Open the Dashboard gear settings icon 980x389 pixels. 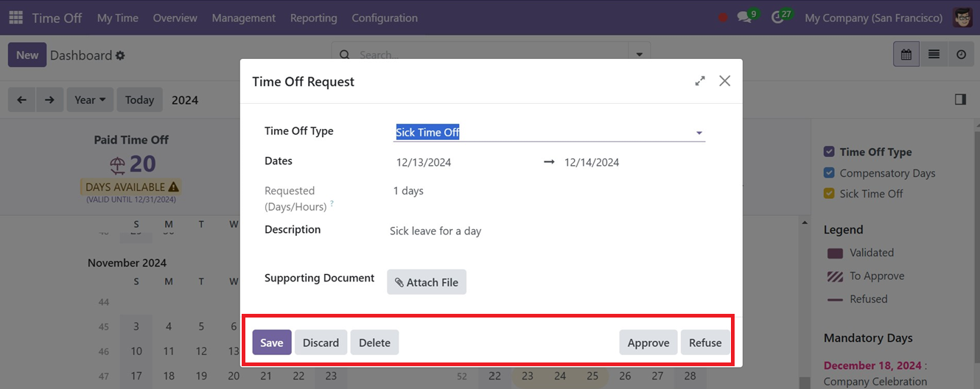tap(121, 56)
